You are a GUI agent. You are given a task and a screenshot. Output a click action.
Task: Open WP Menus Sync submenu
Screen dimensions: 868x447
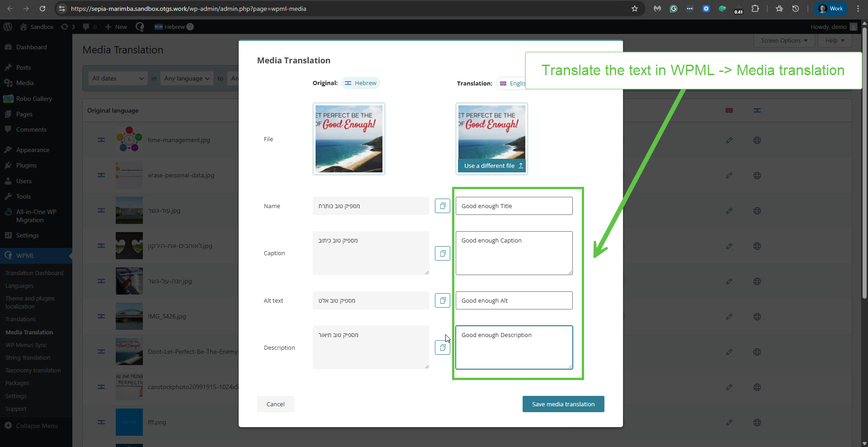[x=26, y=345]
